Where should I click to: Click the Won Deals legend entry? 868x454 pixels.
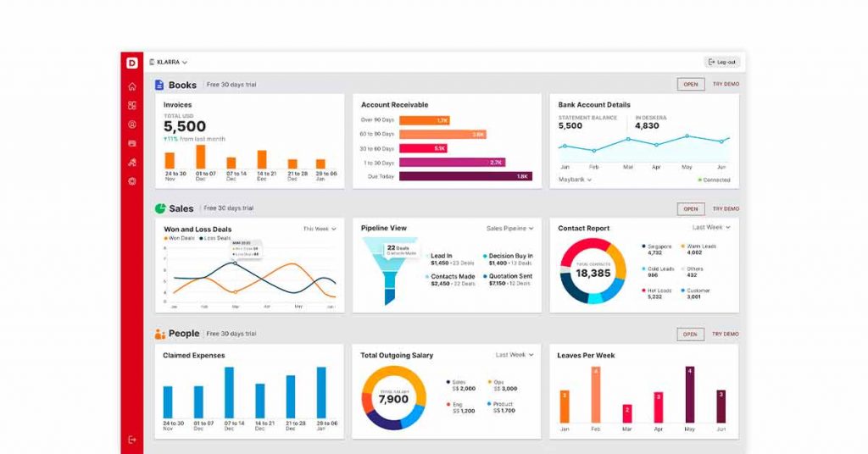(180, 238)
